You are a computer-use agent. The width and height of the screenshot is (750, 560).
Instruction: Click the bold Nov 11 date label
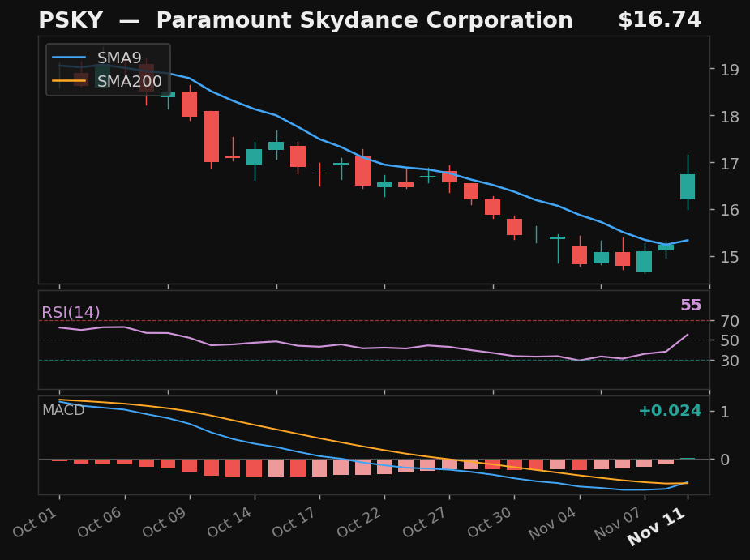point(657,527)
